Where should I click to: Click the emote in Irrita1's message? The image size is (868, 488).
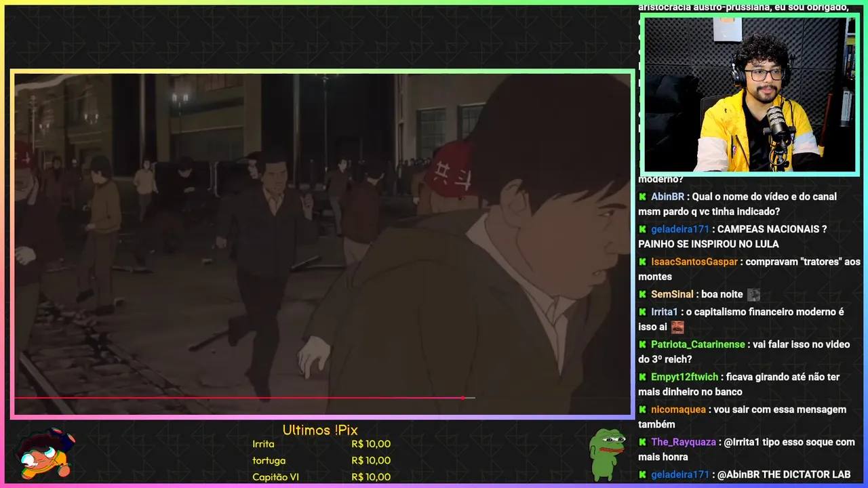677,327
